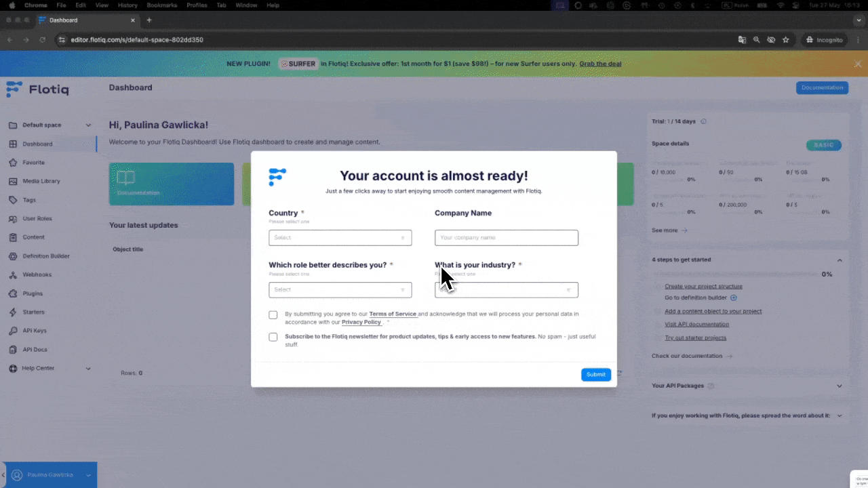The width and height of the screenshot is (868, 488).
Task: Check the Terms of Service agreement checkbox
Action: [x=273, y=314]
